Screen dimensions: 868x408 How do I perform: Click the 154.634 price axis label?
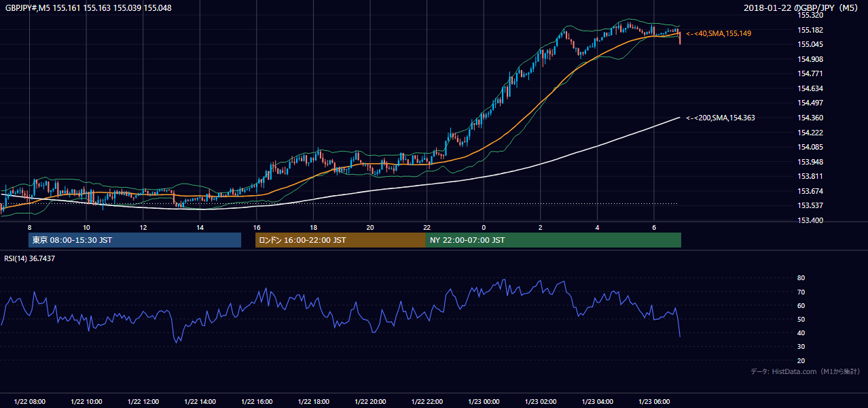pos(810,88)
